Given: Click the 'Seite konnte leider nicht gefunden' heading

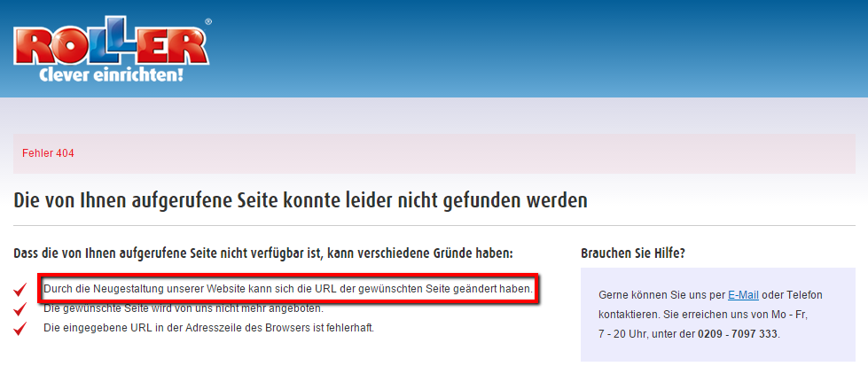Looking at the screenshot, I should [x=300, y=200].
